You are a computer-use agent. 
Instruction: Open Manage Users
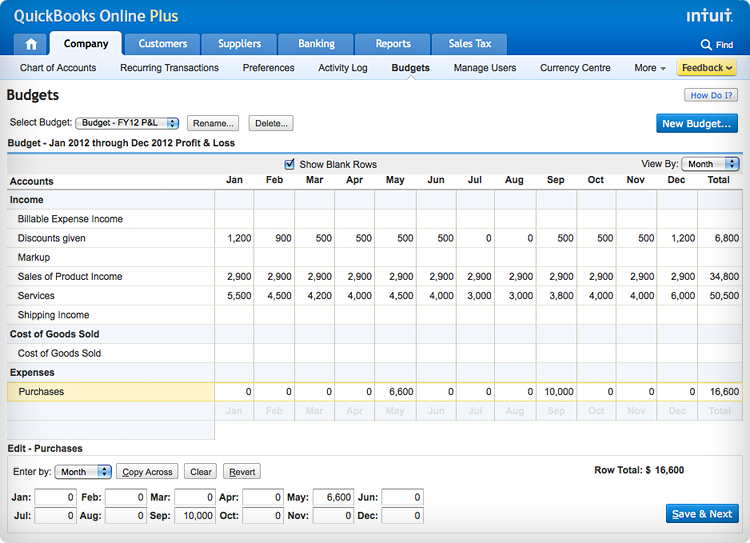(x=485, y=68)
